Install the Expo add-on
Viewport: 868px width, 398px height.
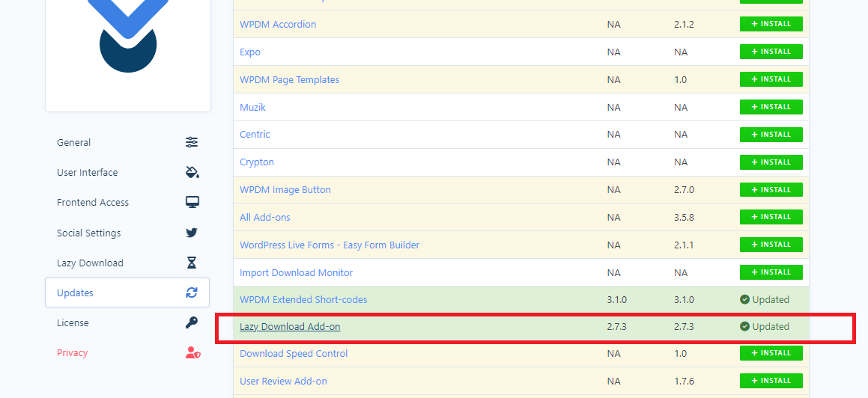coord(771,52)
